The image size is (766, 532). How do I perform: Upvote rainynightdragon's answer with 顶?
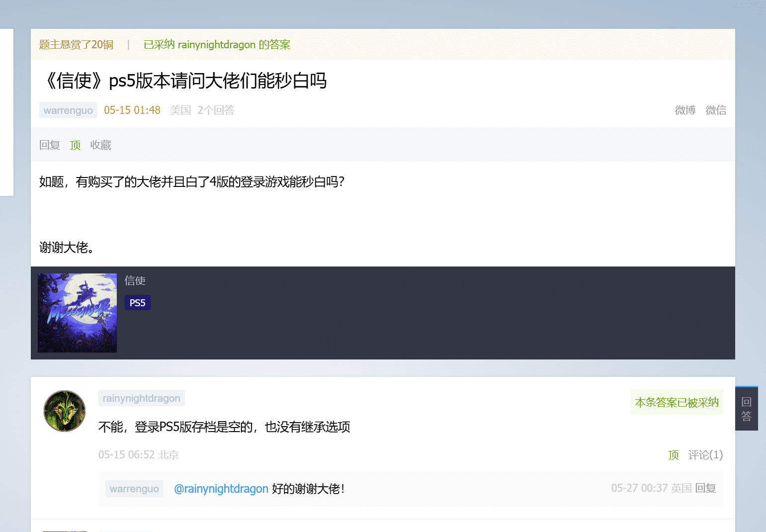673,455
